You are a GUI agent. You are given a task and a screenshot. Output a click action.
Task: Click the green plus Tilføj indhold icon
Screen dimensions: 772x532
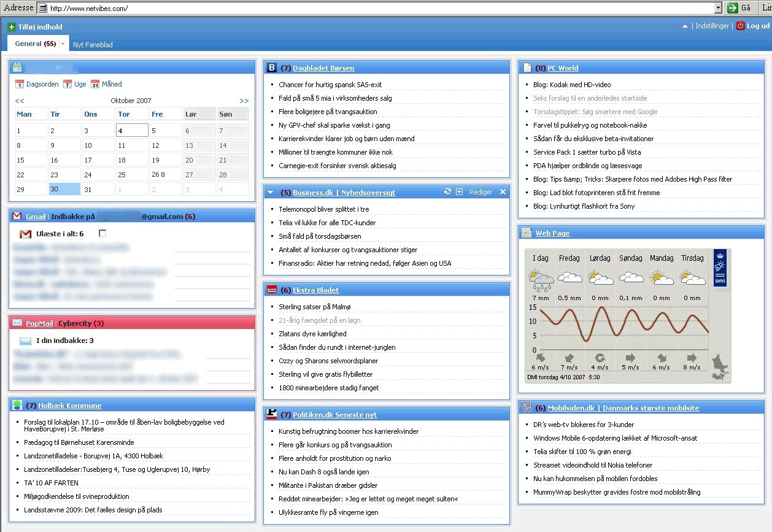click(x=12, y=27)
